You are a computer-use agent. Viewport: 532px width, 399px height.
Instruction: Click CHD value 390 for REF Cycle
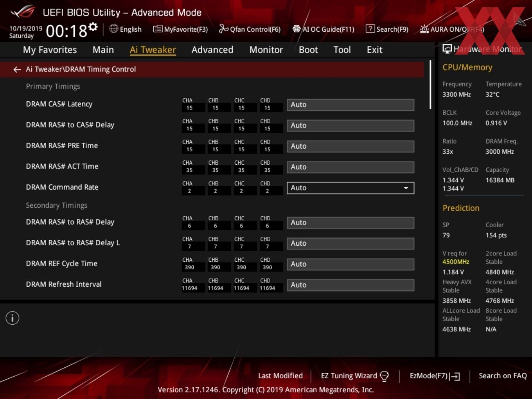[267, 268]
